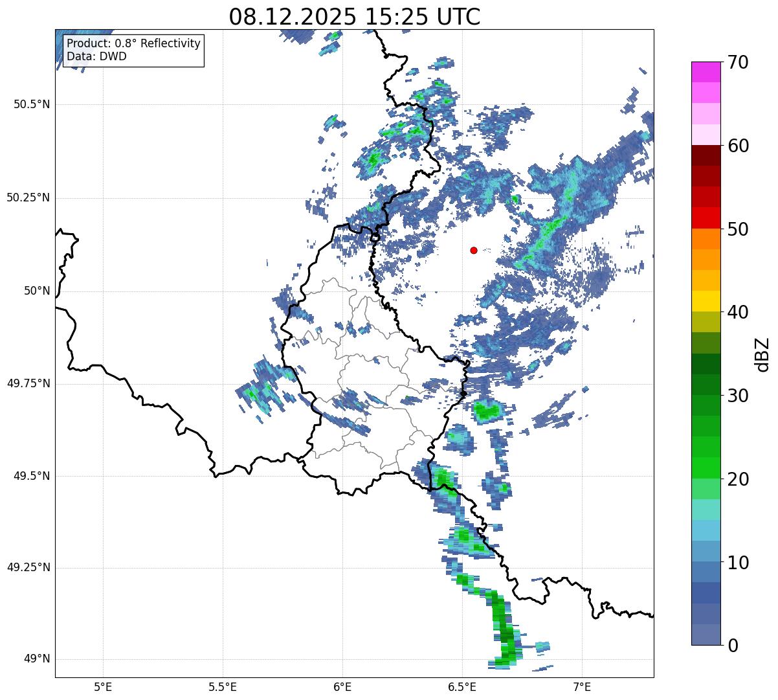778x700 pixels.
Task: Click the 49.75°N latitude label
Action: click(28, 383)
